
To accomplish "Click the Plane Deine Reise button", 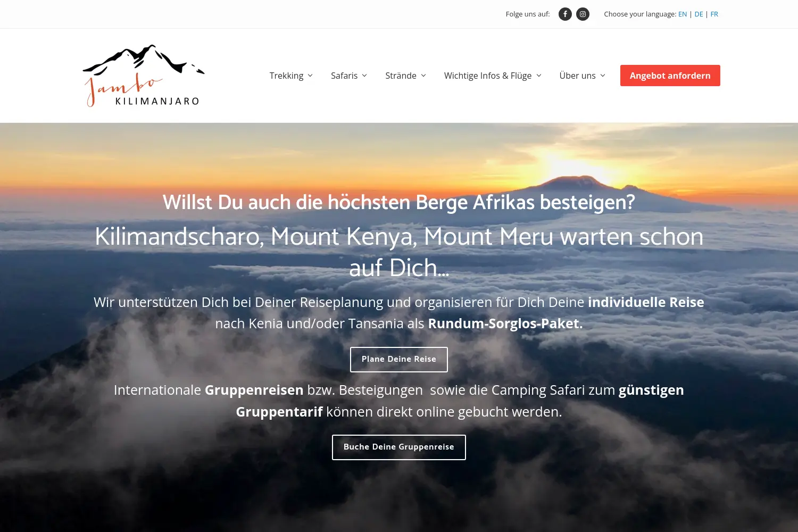I will click(399, 360).
